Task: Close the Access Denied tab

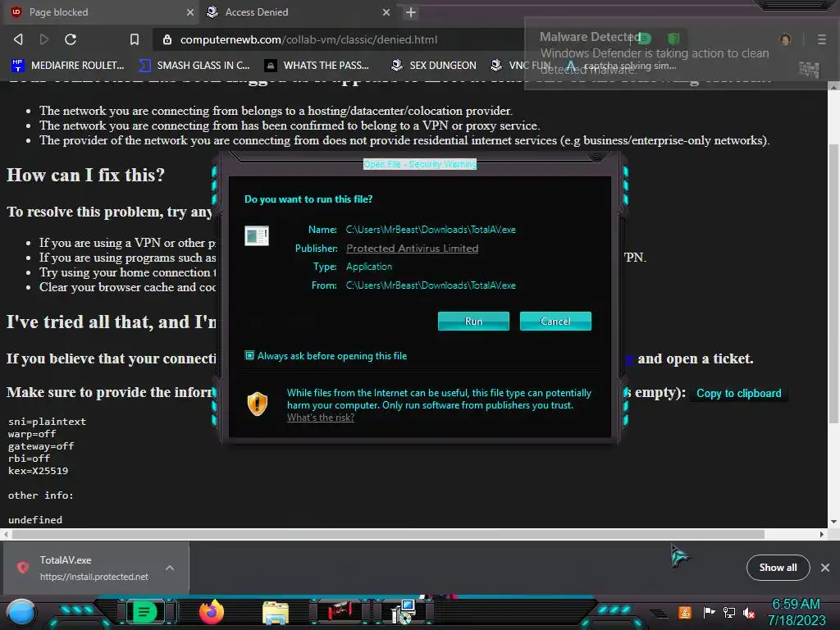Action: 386,11
